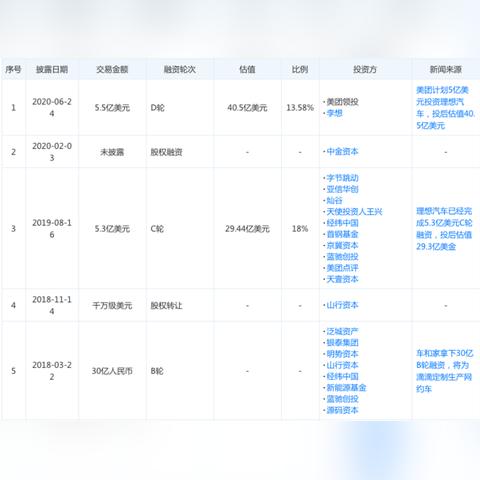This screenshot has height=480, width=480.
Task: Open the 灿谷 investor link
Action: (334, 200)
